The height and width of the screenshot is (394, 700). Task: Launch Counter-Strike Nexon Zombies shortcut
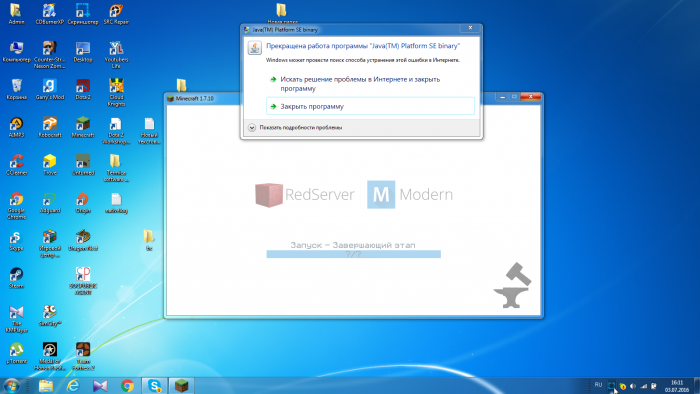(50, 54)
